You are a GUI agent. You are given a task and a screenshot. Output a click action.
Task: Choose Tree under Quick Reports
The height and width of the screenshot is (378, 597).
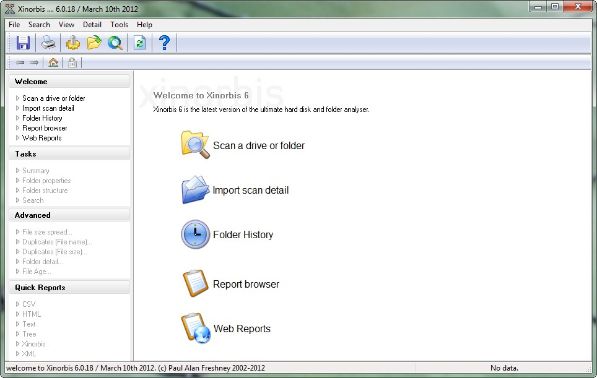[29, 334]
